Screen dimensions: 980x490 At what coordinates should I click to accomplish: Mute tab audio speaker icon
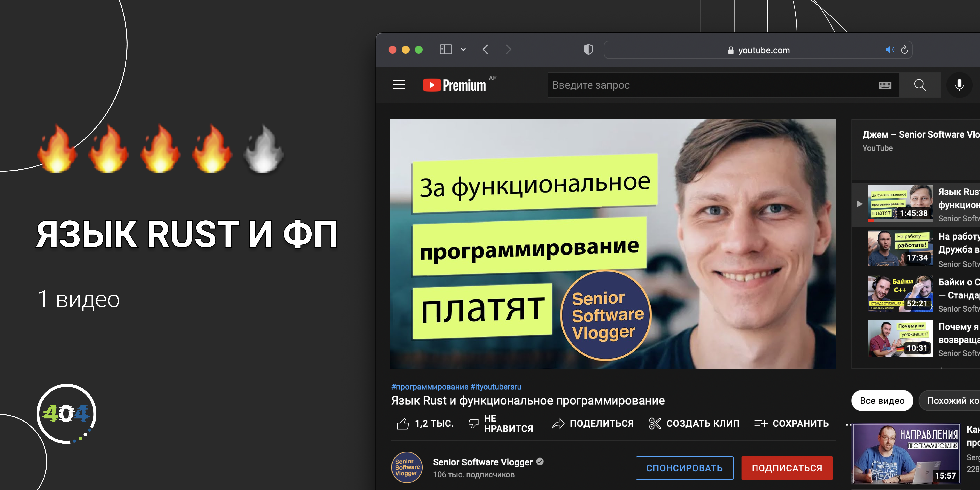[x=889, y=50]
